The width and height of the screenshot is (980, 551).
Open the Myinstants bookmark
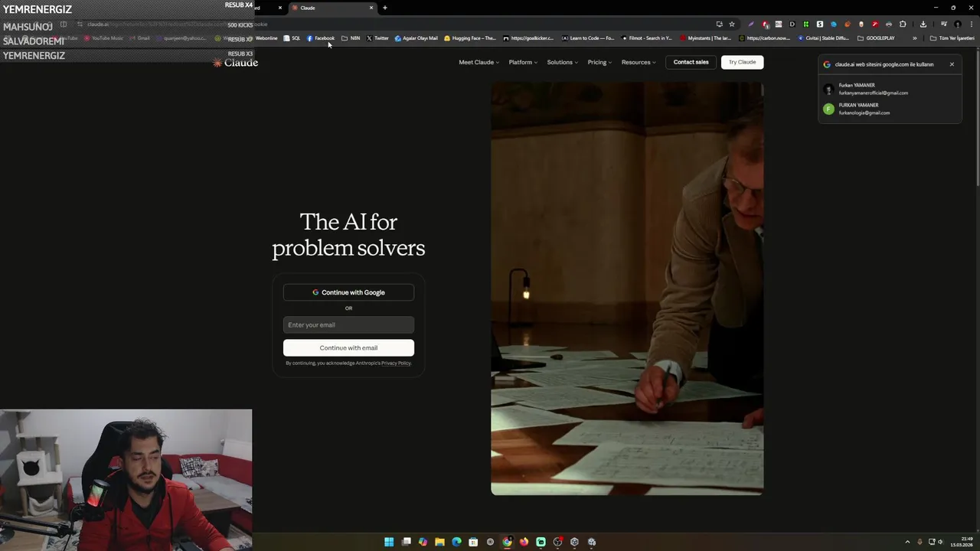(705, 38)
